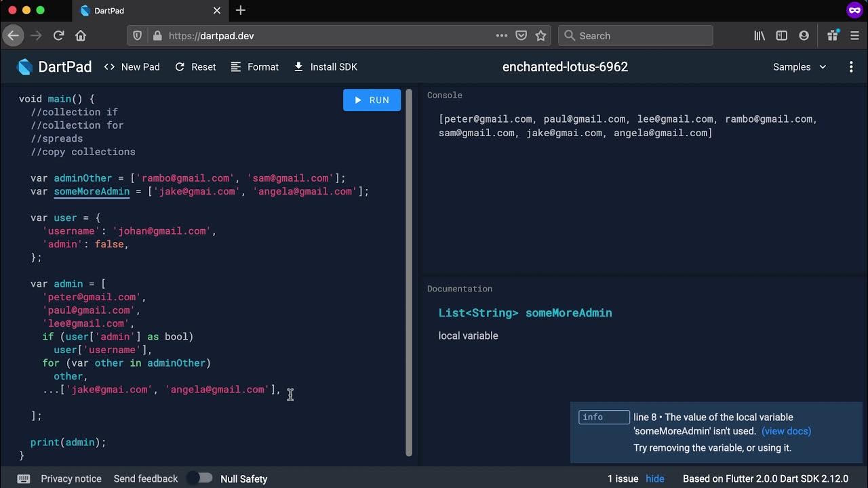The height and width of the screenshot is (488, 868).
Task: Click Send feedback link
Action: (146, 479)
